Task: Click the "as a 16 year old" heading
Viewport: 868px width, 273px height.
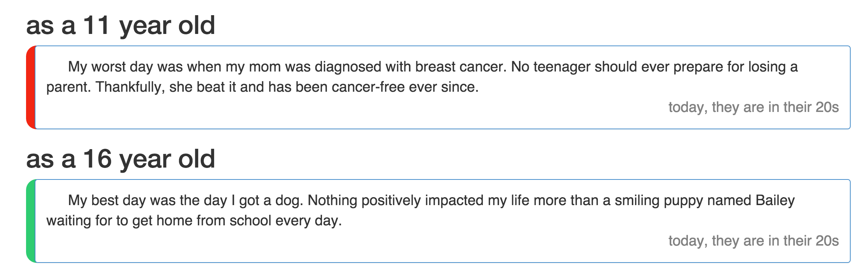Action: (x=121, y=160)
